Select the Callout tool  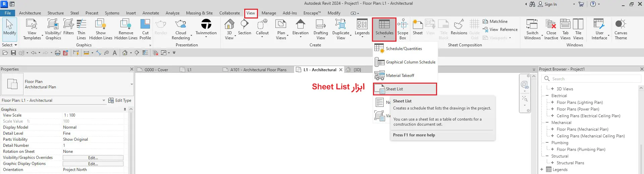(x=262, y=28)
